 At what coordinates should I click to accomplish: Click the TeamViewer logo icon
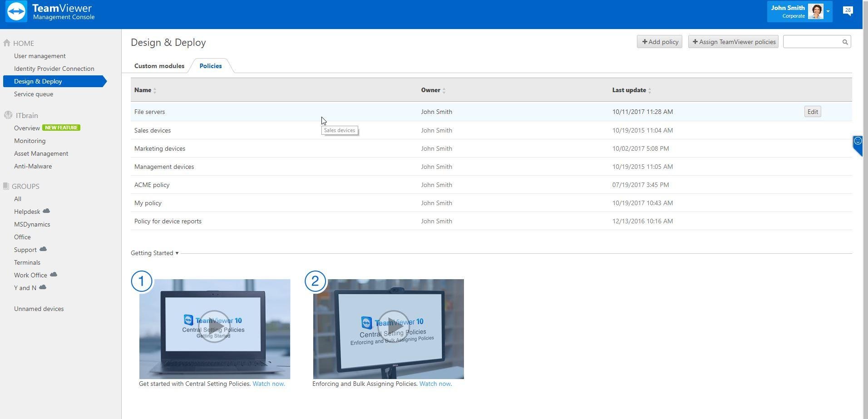[16, 11]
